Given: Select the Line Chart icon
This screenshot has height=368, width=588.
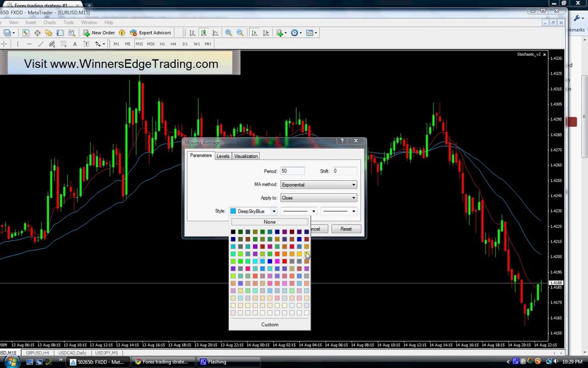Looking at the screenshot, I should click(215, 33).
